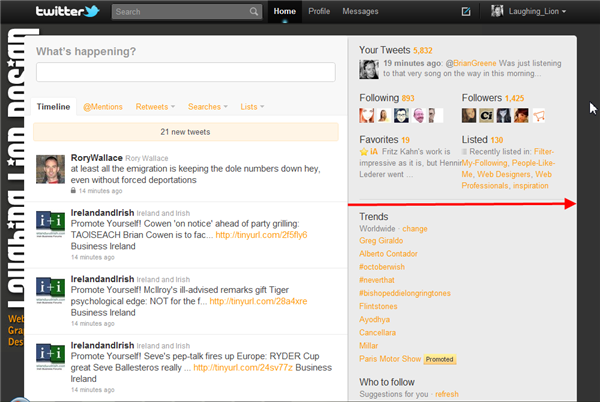Click the What's happening tweet box
The image size is (600, 402).
point(185,72)
